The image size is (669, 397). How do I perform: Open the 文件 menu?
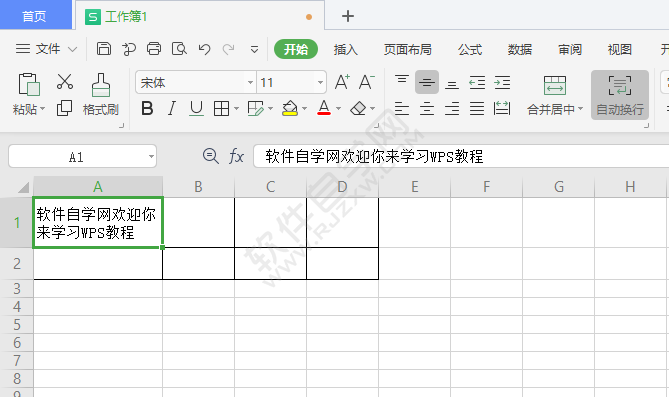[46, 49]
